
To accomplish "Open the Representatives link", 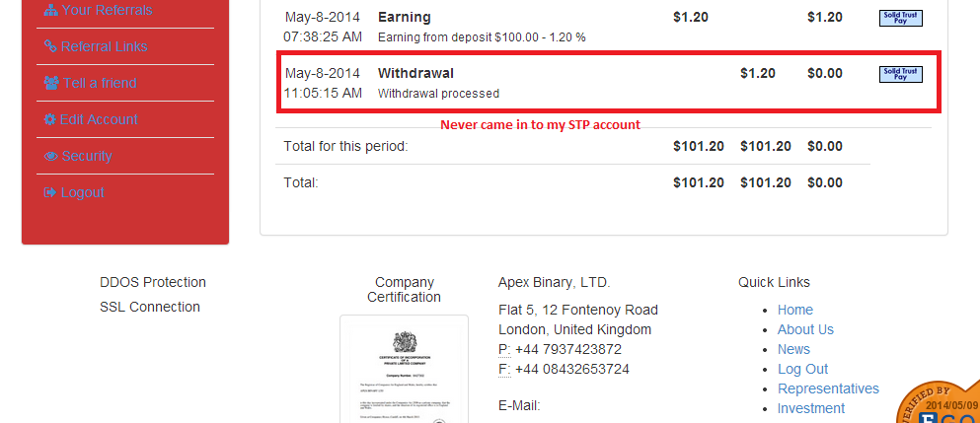I will pyautogui.click(x=828, y=388).
